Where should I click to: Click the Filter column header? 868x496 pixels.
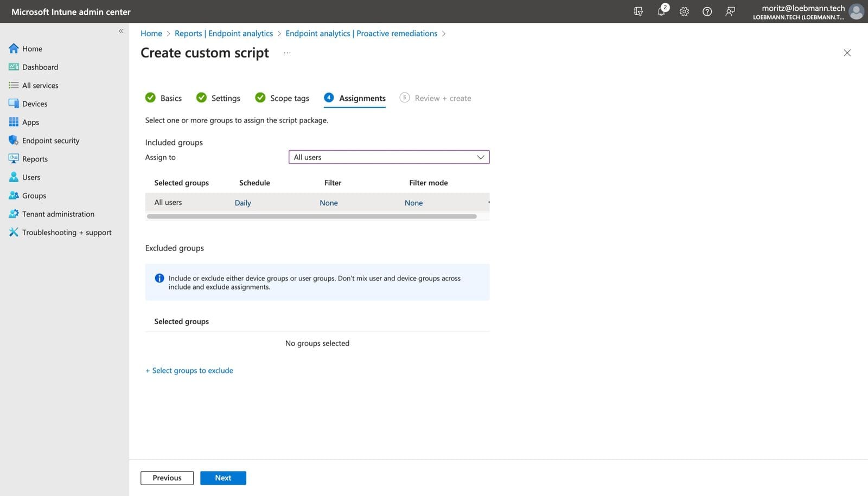coord(333,183)
